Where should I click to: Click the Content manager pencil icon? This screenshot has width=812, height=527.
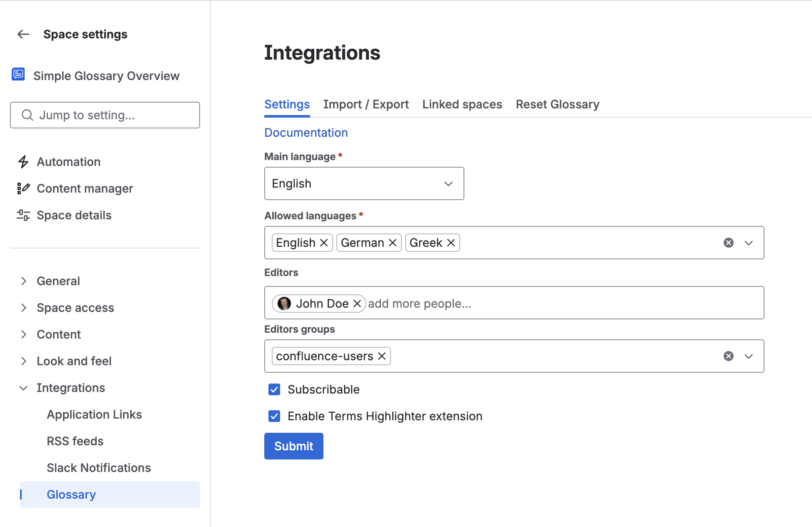point(23,188)
